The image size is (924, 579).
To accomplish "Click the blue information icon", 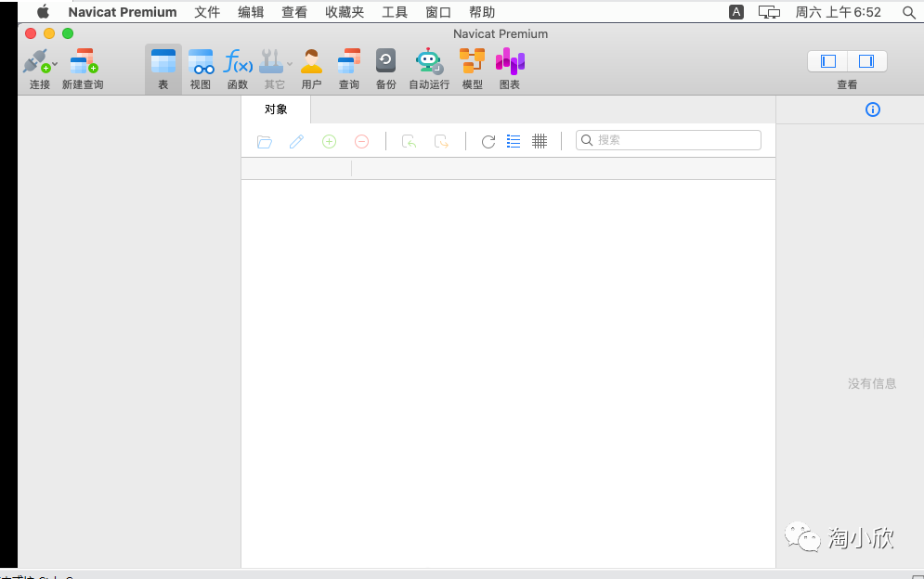I will click(873, 109).
